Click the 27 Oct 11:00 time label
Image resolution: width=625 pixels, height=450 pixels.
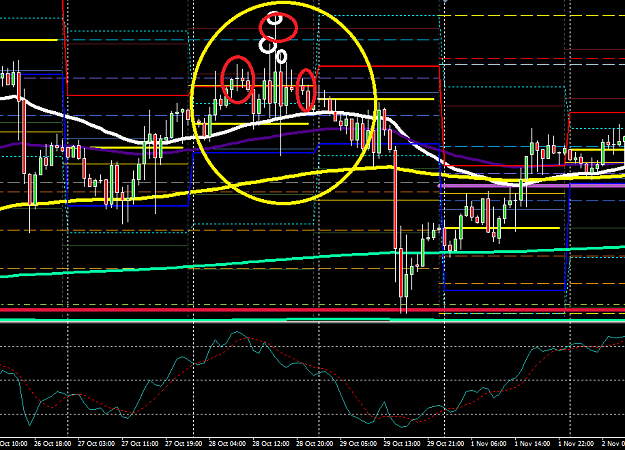(x=140, y=444)
